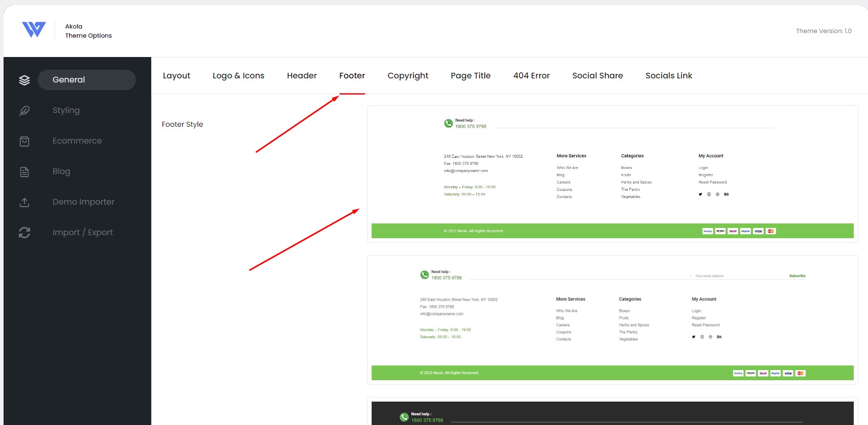Click the Ecommerce shopping bag icon
Screen dimensions: 868x425
click(24, 141)
